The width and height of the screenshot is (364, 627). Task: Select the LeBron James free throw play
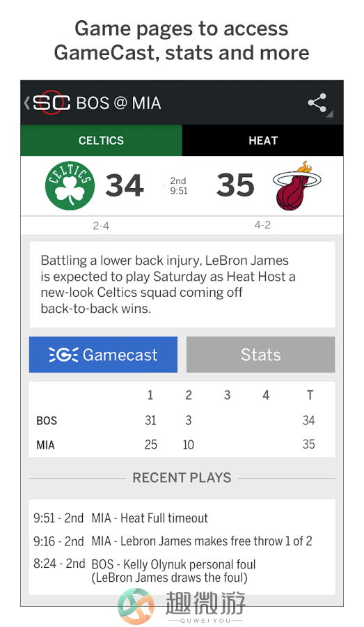pos(173,541)
